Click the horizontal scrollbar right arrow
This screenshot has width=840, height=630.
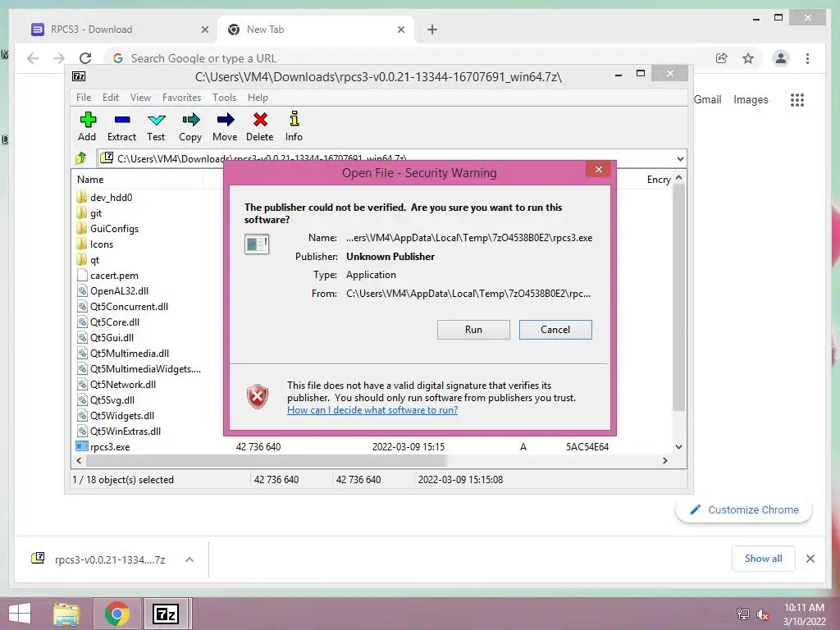(x=664, y=460)
